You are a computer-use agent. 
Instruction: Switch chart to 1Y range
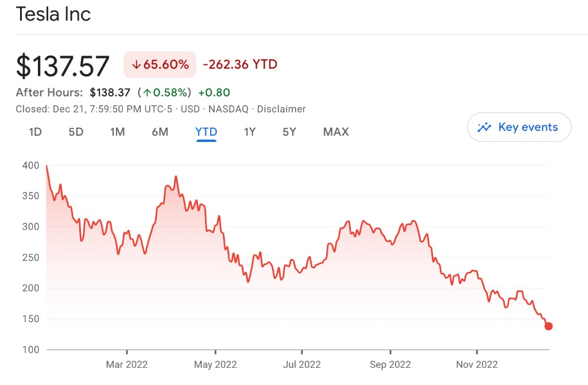click(250, 132)
